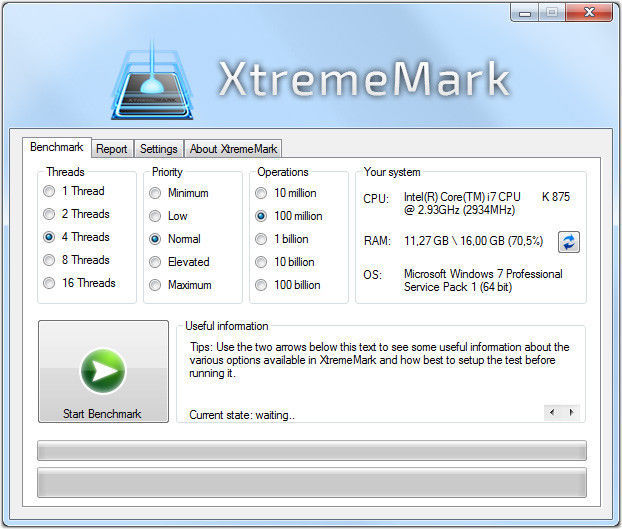Set priority to Minimum

(x=179, y=193)
